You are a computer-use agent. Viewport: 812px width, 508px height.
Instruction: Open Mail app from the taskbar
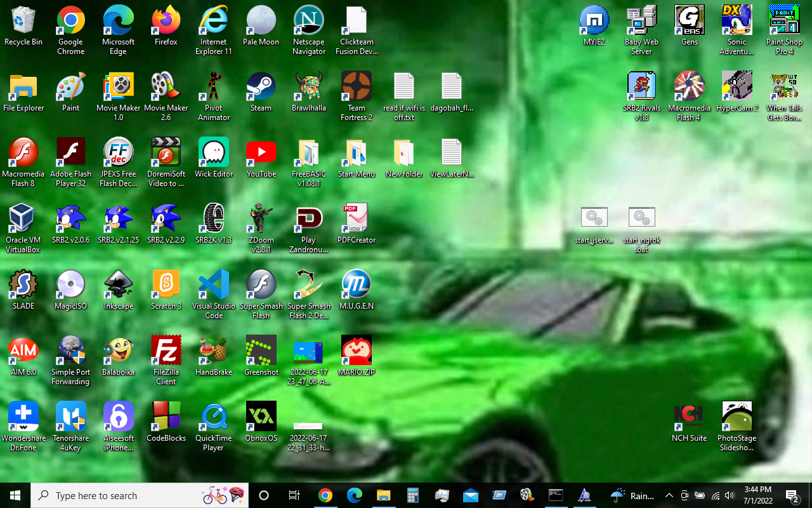click(470, 495)
